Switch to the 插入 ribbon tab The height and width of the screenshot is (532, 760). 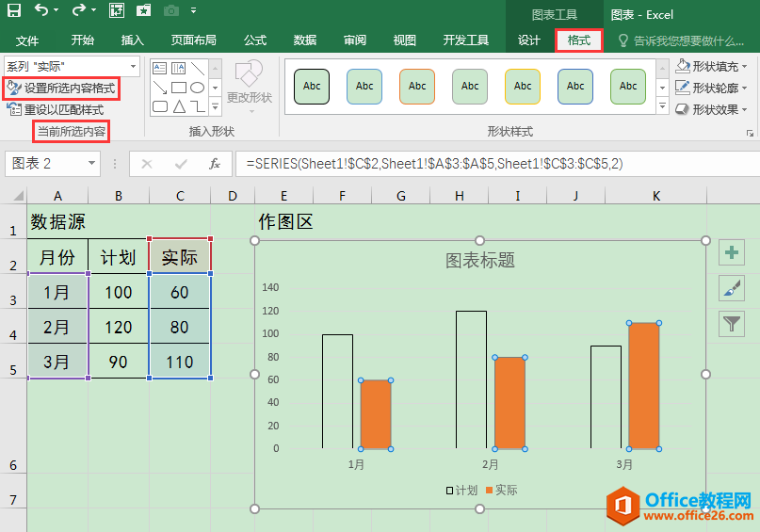(x=133, y=40)
